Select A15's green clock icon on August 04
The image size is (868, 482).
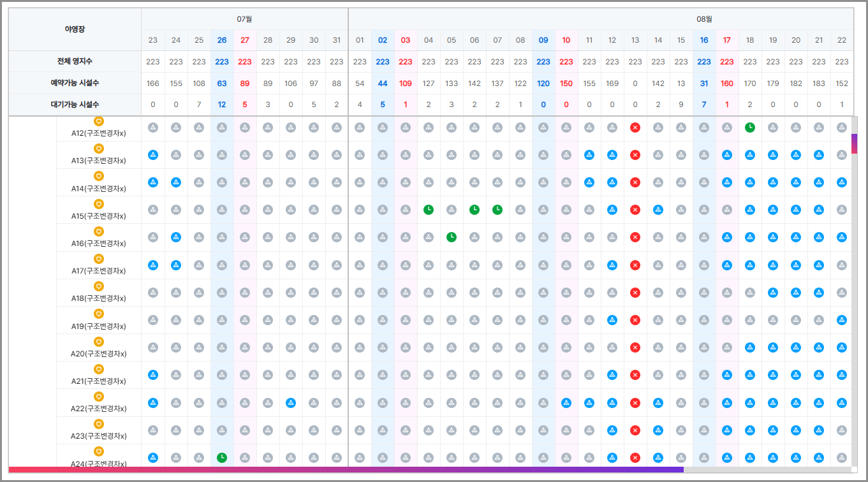(429, 210)
